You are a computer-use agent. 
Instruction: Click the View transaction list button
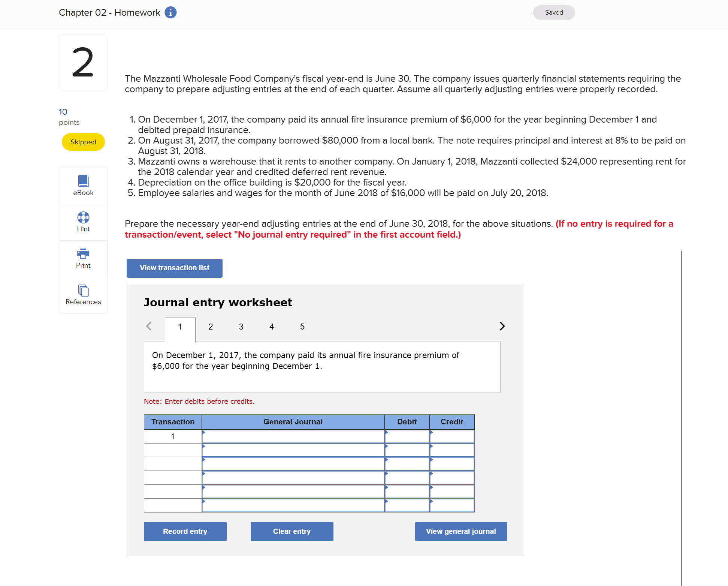tap(175, 268)
